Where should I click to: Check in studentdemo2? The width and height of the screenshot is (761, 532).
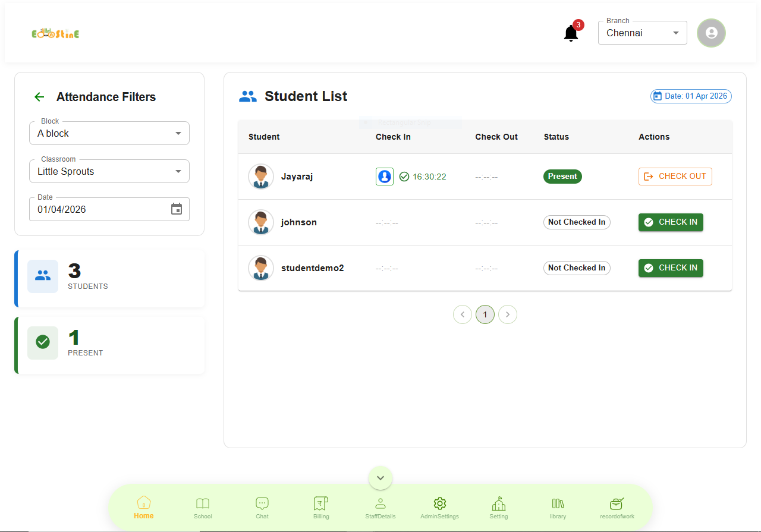coord(671,268)
